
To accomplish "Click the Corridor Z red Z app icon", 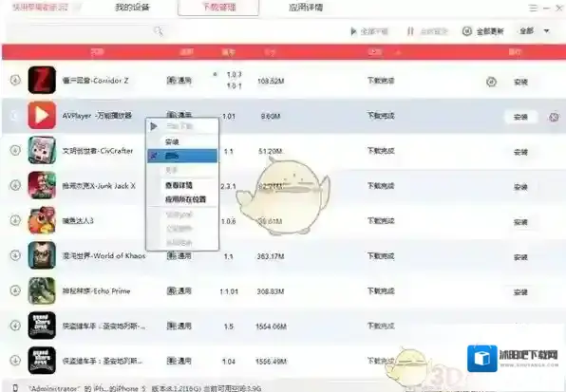I will coord(42,80).
